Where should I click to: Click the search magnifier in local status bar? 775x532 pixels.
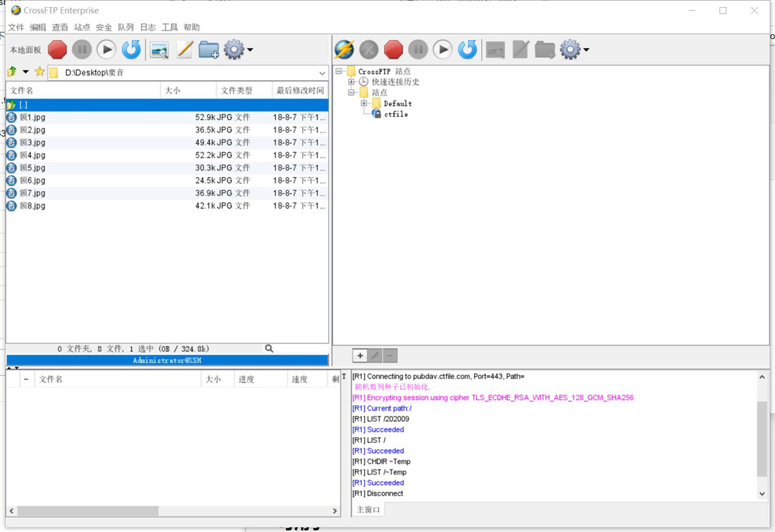pyautogui.click(x=269, y=349)
